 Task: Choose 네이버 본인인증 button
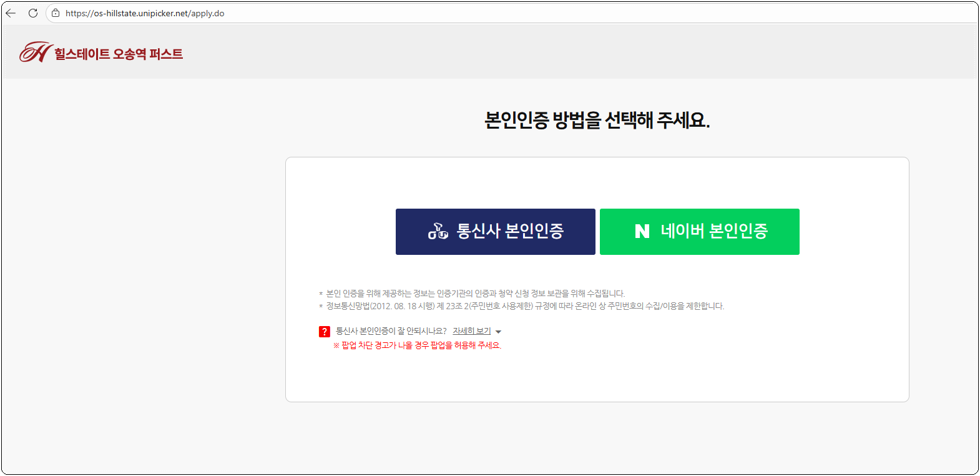pos(700,232)
